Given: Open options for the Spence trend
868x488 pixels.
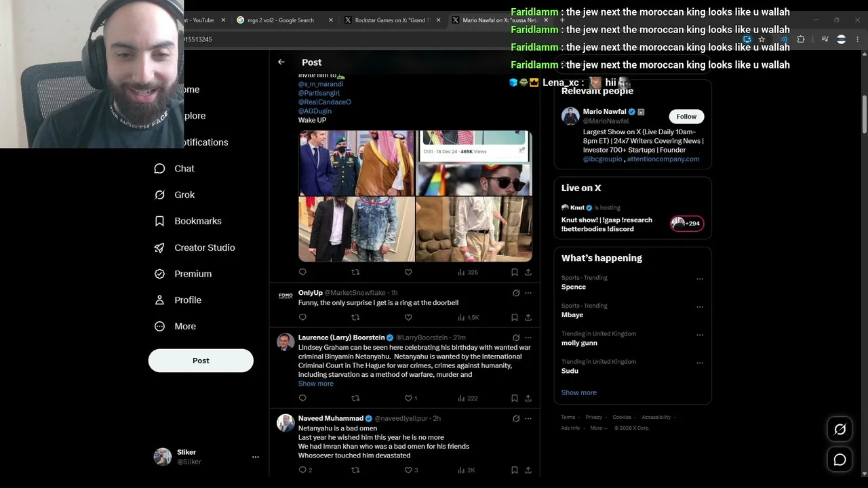Looking at the screenshot, I should point(700,279).
